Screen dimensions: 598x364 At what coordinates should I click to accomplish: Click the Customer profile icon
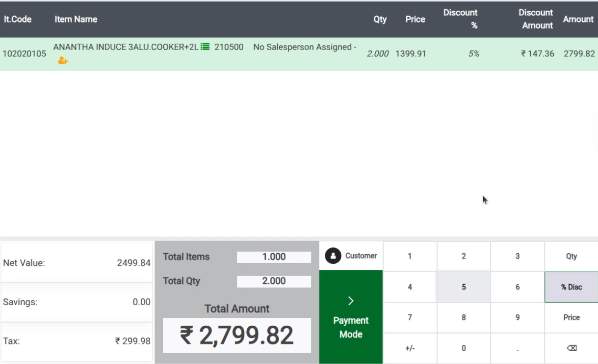pyautogui.click(x=334, y=255)
